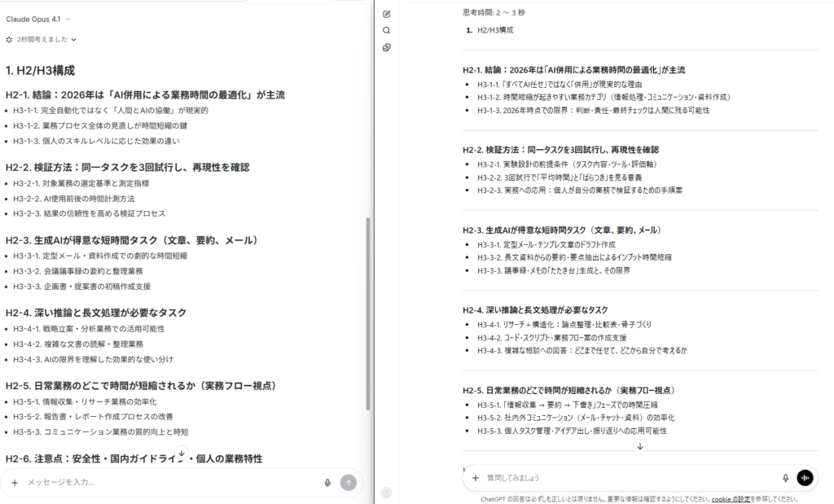Click the Claude sparkle thinking icon
834x504 pixels.
[x=9, y=39]
